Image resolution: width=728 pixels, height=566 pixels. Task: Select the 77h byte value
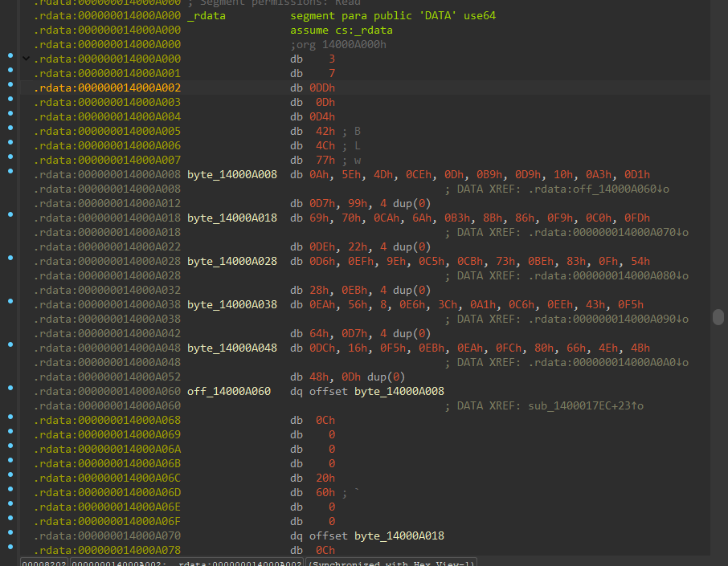(325, 160)
